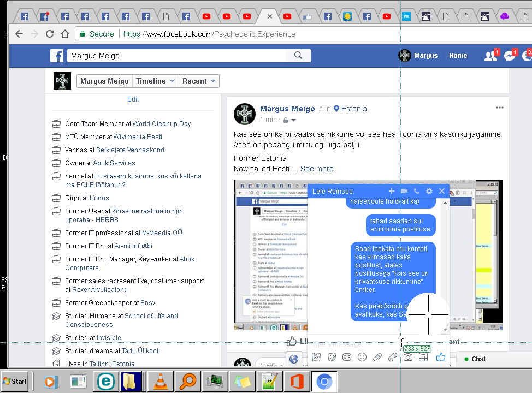Switch to the first YouTube tab

(206, 16)
